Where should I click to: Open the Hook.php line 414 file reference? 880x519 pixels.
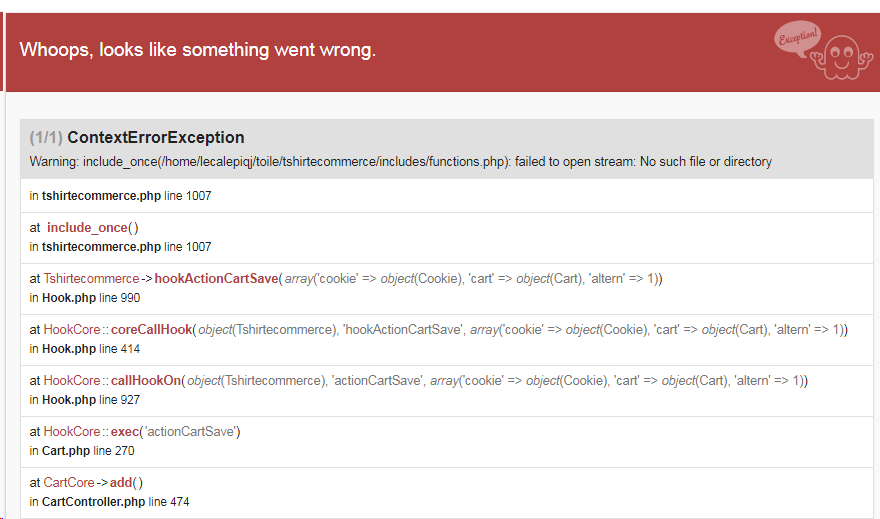[x=91, y=349]
